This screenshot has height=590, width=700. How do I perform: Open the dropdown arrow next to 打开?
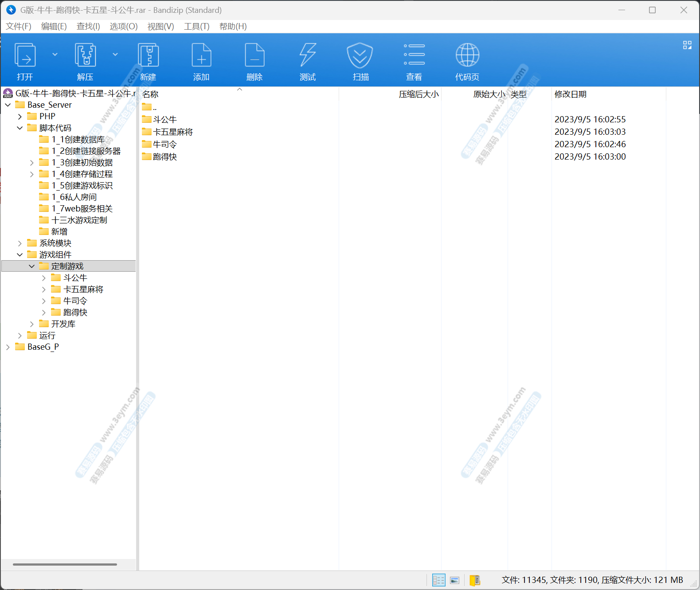55,55
